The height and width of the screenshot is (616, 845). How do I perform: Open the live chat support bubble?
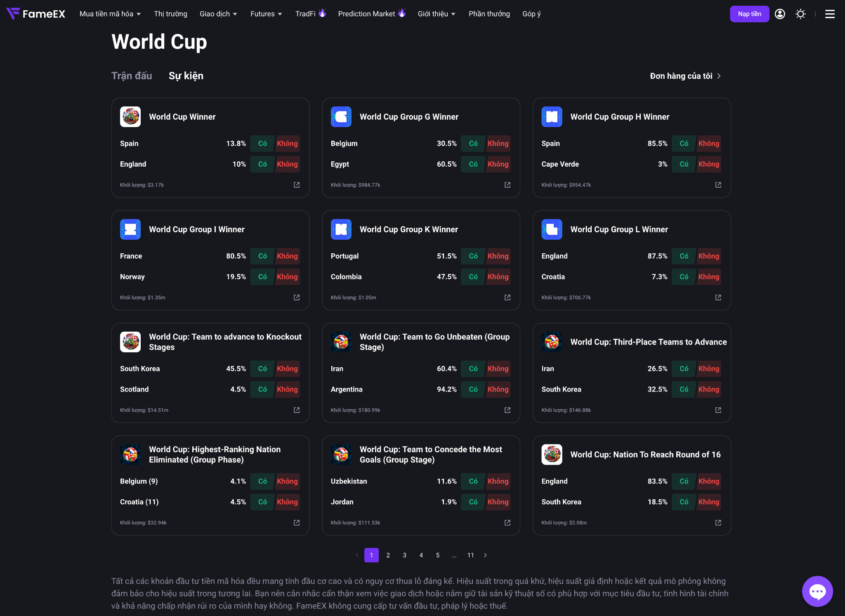pos(817,591)
